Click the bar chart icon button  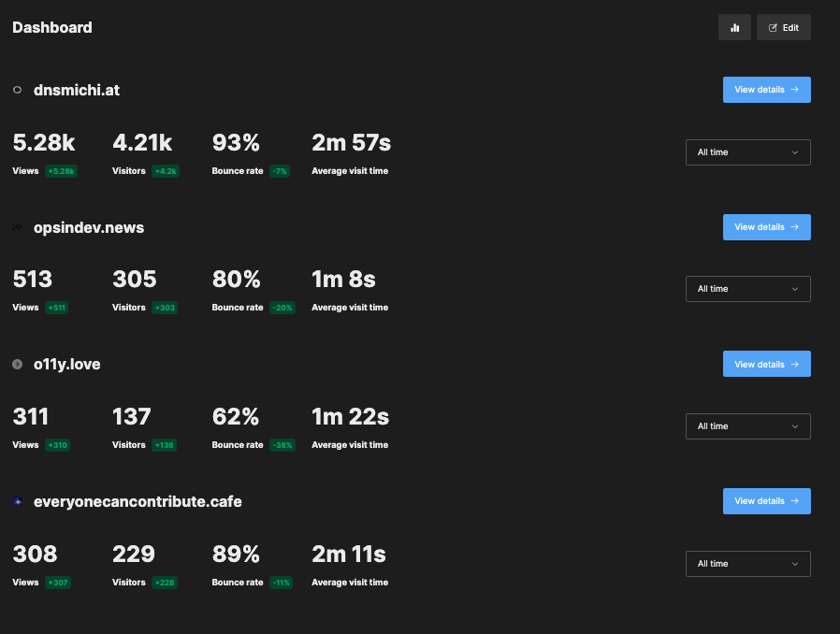734,28
